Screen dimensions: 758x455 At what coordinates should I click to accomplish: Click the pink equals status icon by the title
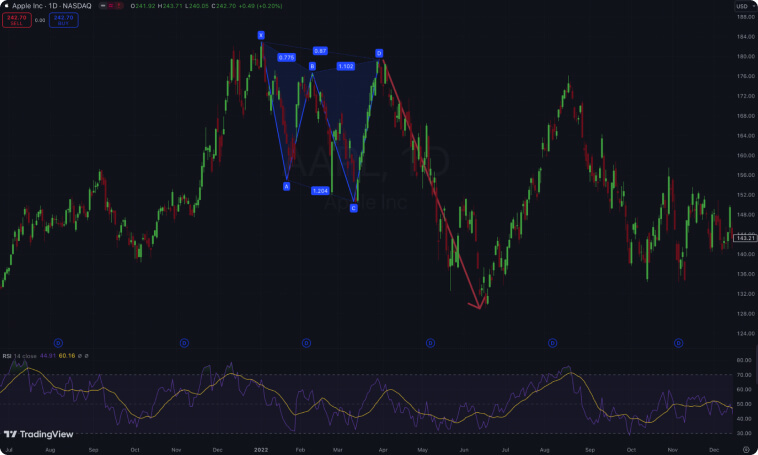point(111,6)
